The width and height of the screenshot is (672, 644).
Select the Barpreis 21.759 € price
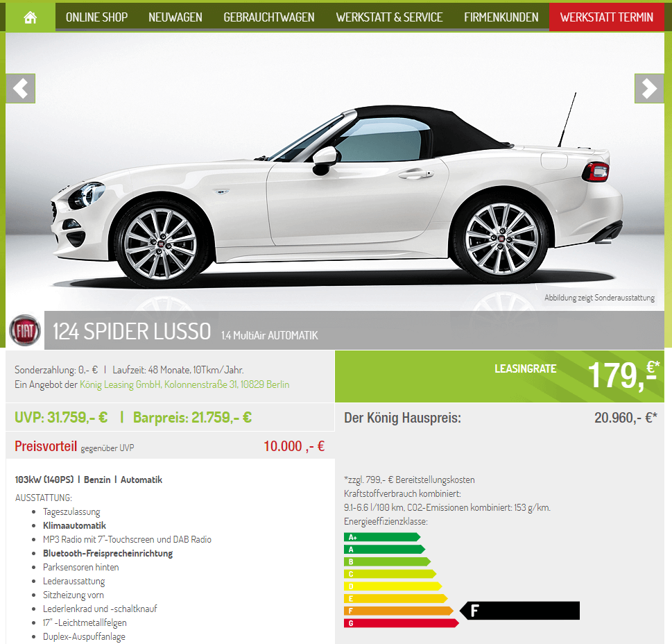192,417
